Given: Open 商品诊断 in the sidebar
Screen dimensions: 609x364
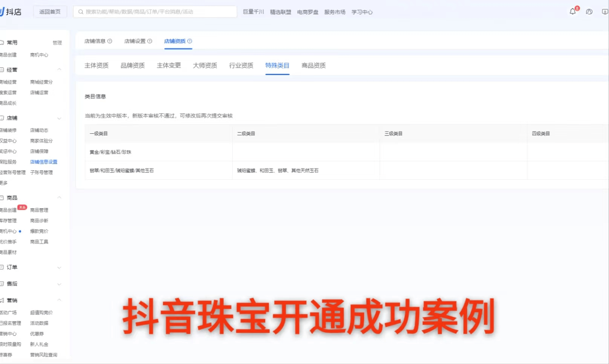Looking at the screenshot, I should pos(39,220).
